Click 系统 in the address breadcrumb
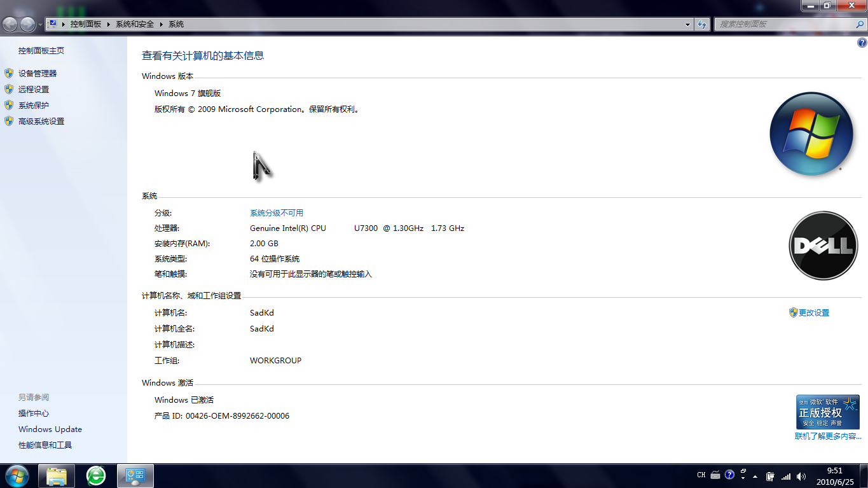Screen dimensions: 868x488 176,24
